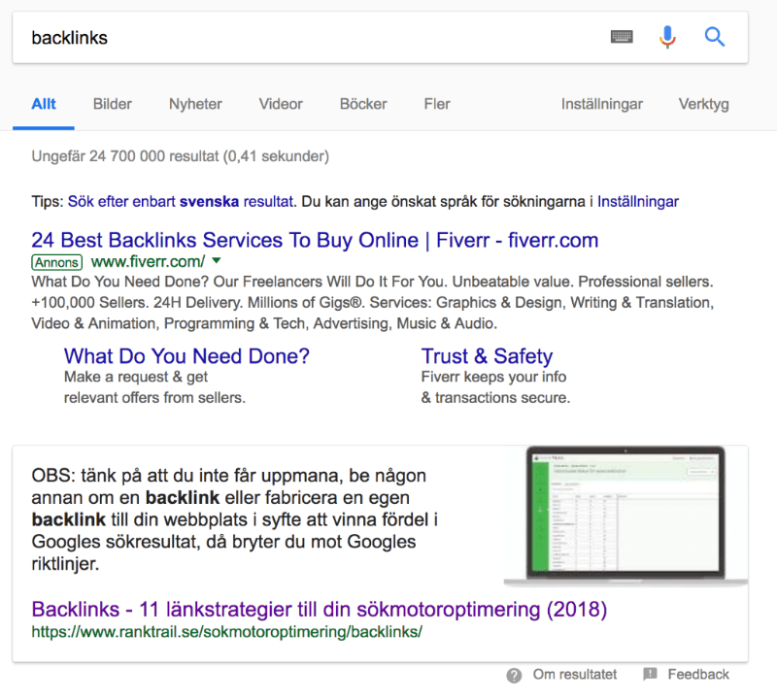Open the What Do You Need Done? sitelink
The width and height of the screenshot is (777, 700).
pyautogui.click(x=186, y=356)
